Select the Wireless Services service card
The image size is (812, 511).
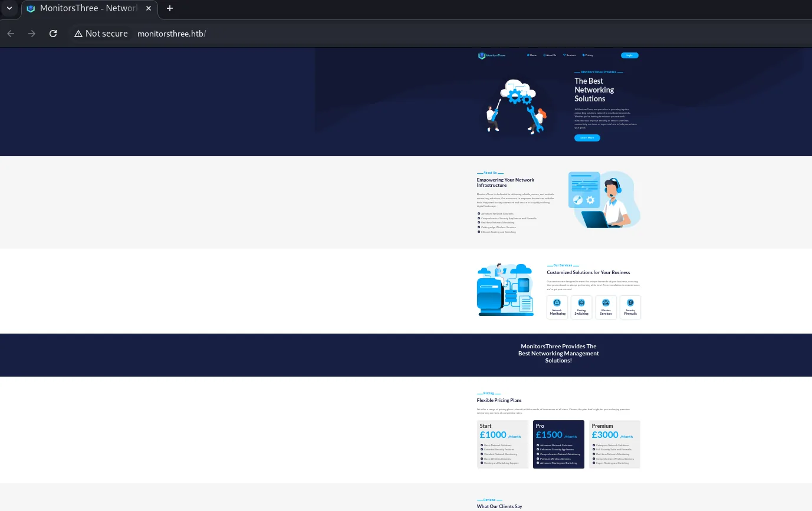coord(606,307)
